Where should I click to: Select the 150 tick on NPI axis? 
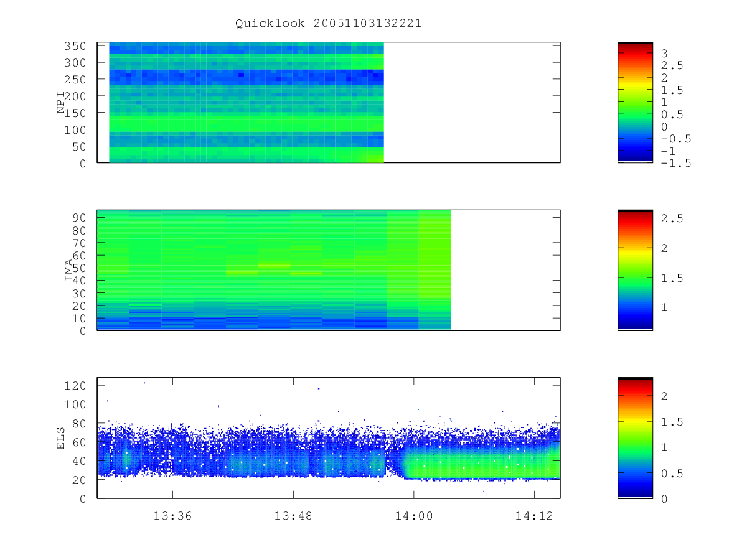(77, 113)
